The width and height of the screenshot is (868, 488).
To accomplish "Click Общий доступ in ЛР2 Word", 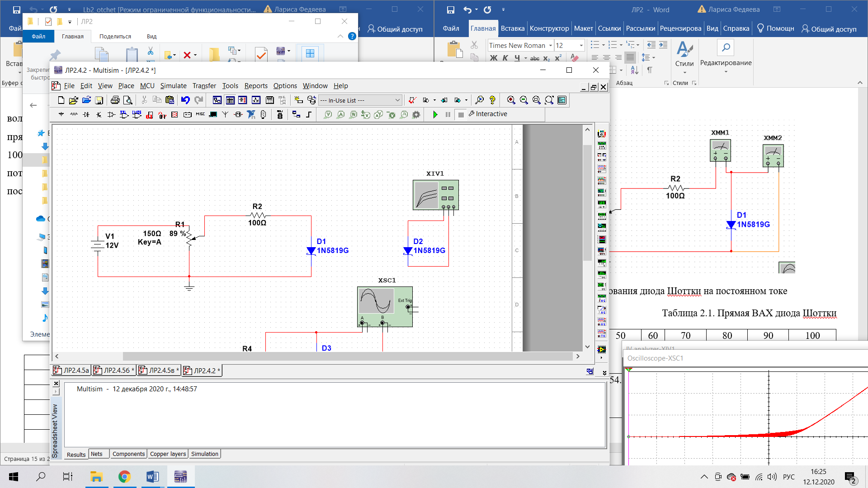I will click(829, 29).
